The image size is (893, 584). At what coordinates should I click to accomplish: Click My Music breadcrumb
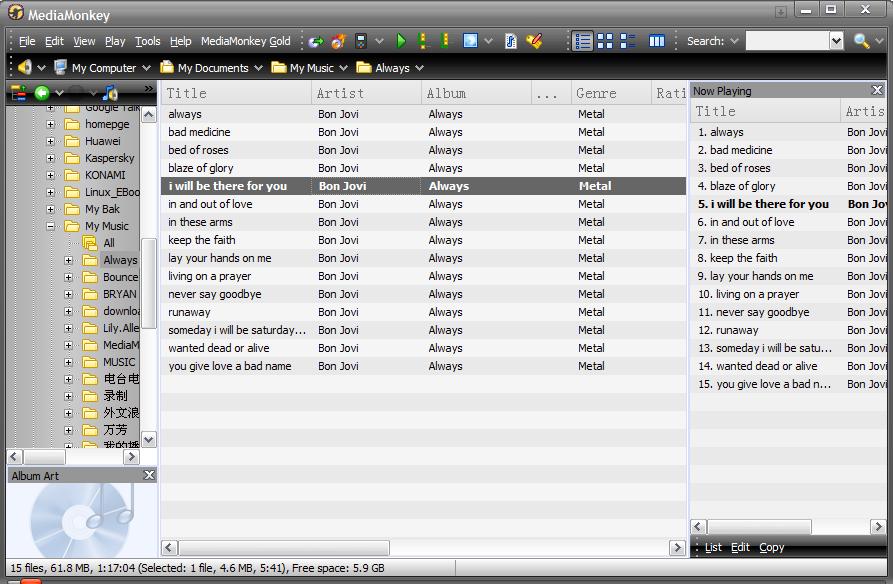(x=303, y=68)
